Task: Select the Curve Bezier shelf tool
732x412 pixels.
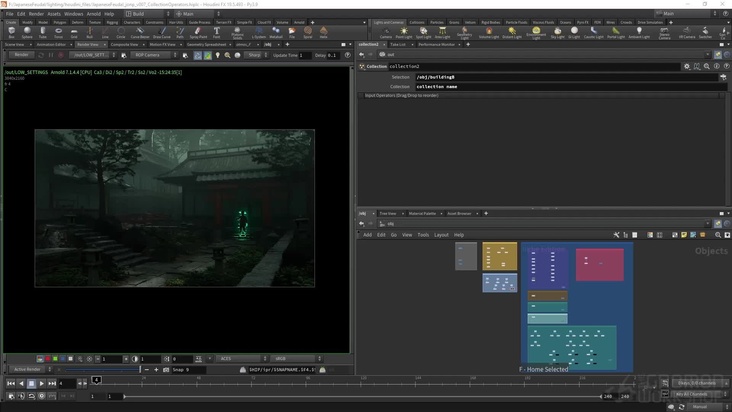Action: coord(140,32)
